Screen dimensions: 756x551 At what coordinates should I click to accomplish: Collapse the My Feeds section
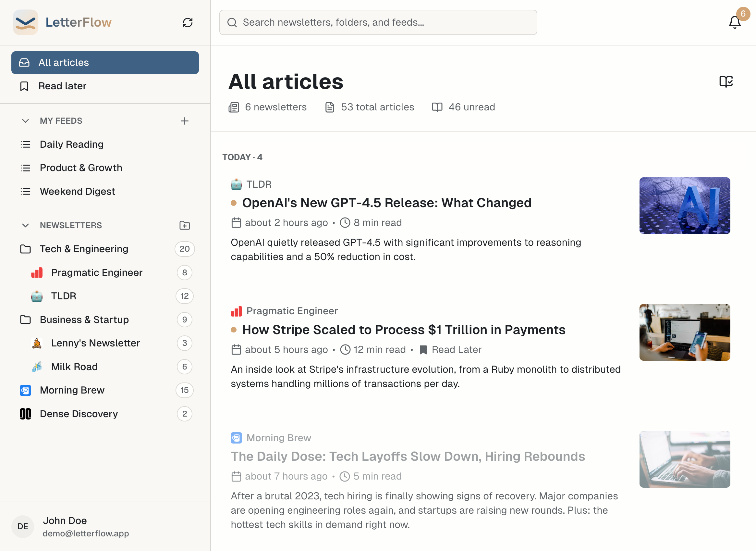25,121
